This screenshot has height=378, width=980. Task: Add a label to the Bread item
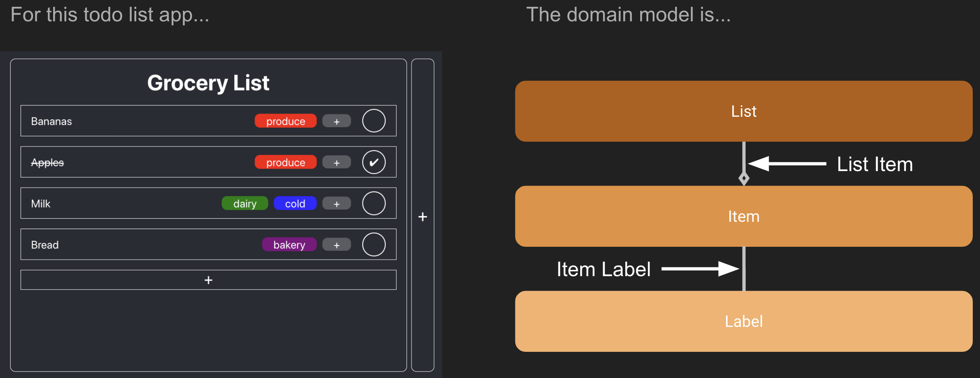tap(337, 245)
